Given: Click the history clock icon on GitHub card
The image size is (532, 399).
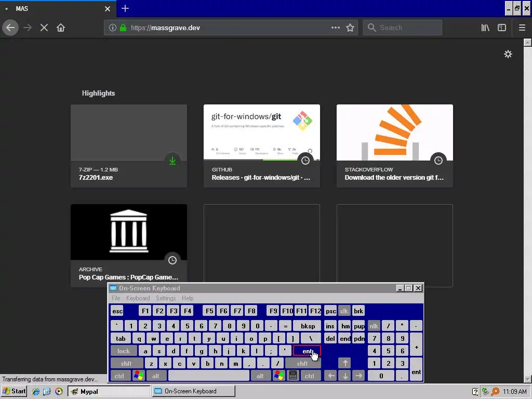Looking at the screenshot, I should tap(305, 161).
